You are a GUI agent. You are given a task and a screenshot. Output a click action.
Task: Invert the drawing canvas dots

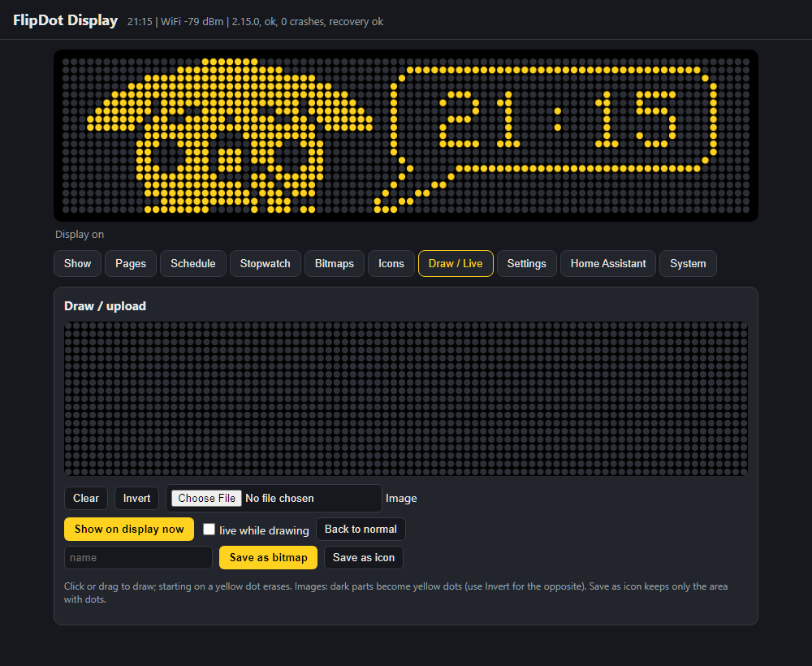[x=136, y=498]
